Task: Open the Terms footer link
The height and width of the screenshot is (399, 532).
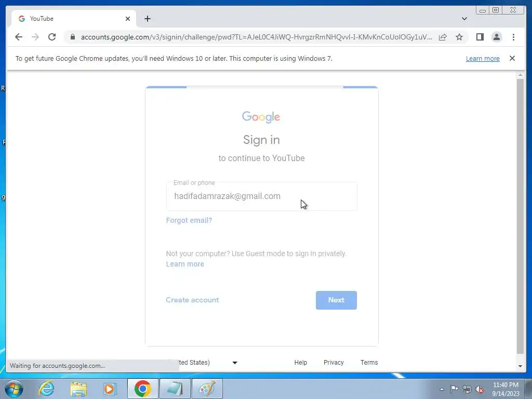Action: tap(369, 362)
